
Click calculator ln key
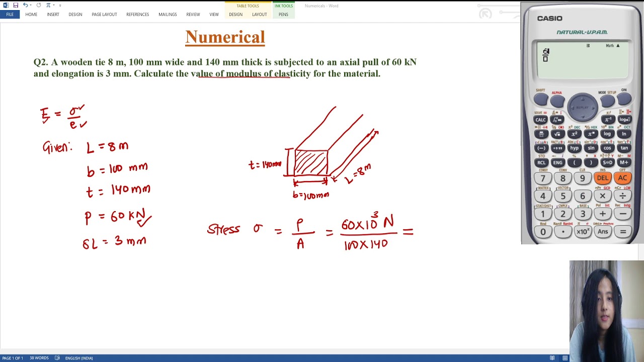coord(624,134)
